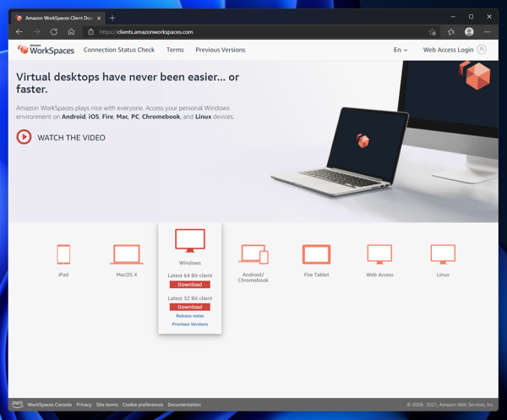The width and height of the screenshot is (507, 420).
Task: Go to browser home icon
Action: click(72, 31)
